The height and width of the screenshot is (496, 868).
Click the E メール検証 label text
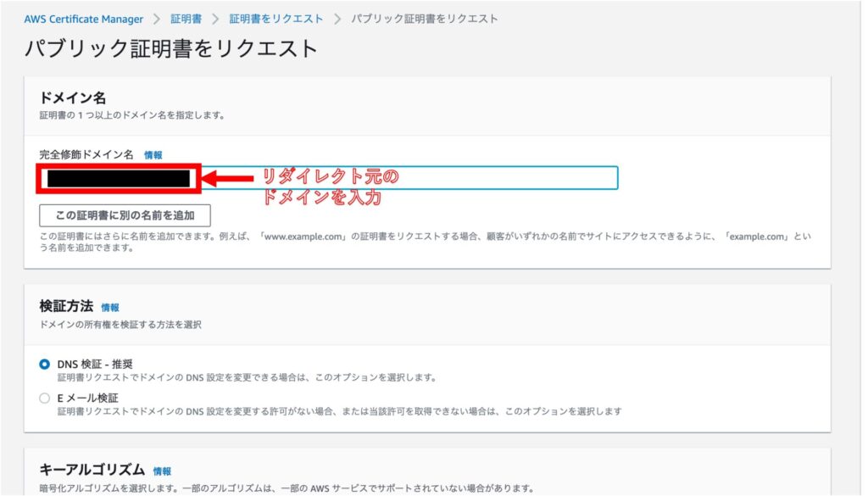click(88, 398)
